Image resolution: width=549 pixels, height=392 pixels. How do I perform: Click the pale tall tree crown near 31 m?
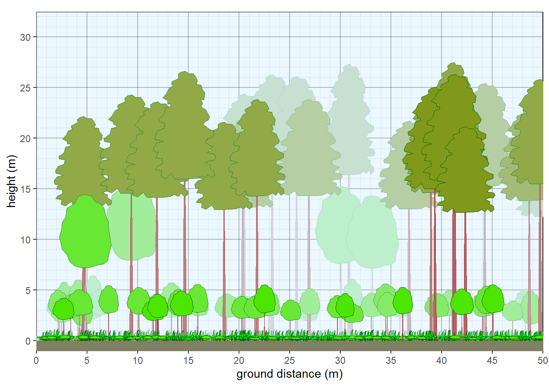[350, 120]
